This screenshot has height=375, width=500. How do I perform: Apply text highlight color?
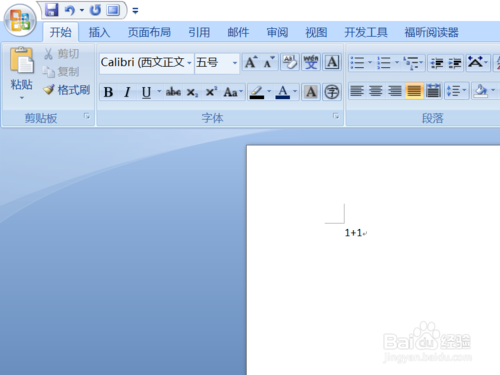[257, 92]
